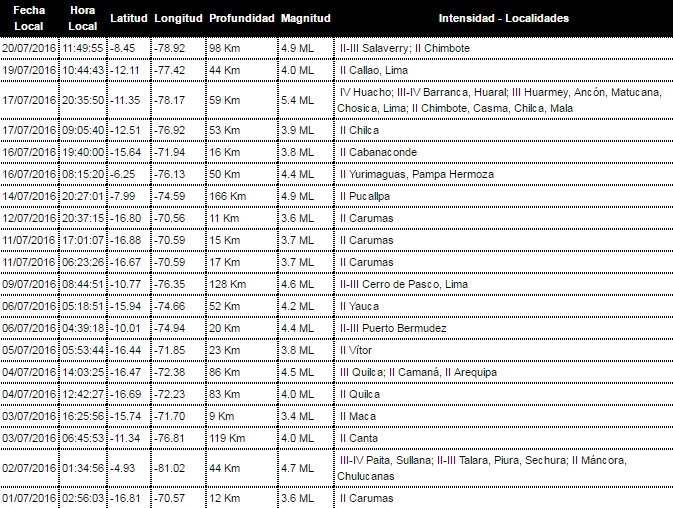Screen dimensions: 673x508
Task: Click the Fecha Local column header
Action: click(x=29, y=18)
